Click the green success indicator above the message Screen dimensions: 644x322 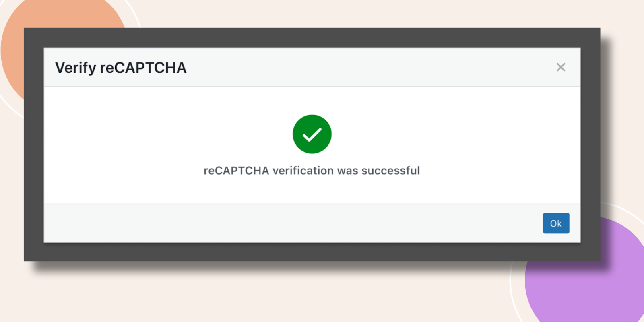tap(312, 134)
